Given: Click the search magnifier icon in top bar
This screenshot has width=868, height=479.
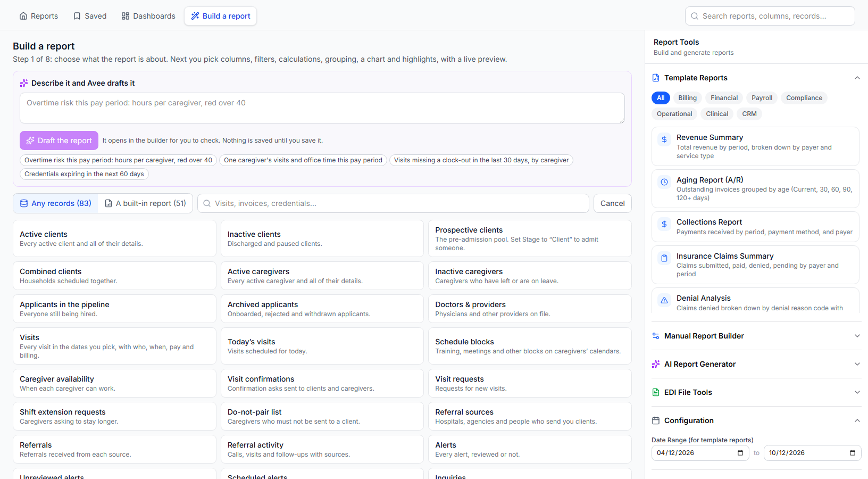Looking at the screenshot, I should pos(695,16).
